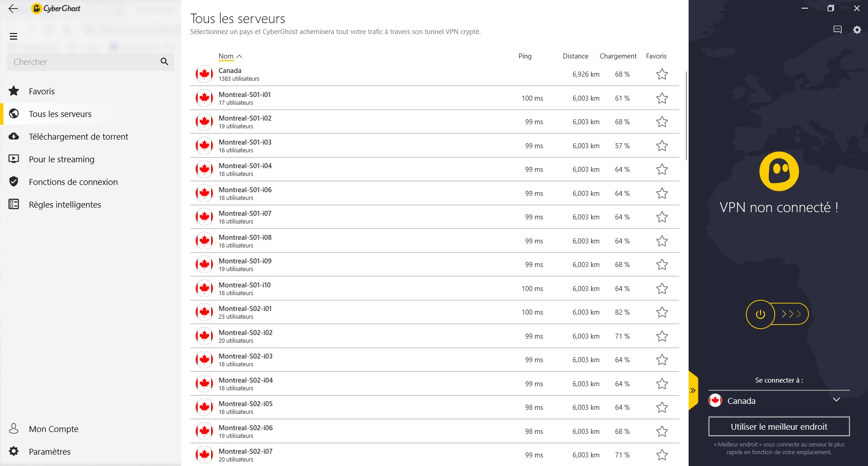
Task: Sort servers by Nom column
Action: click(x=226, y=56)
